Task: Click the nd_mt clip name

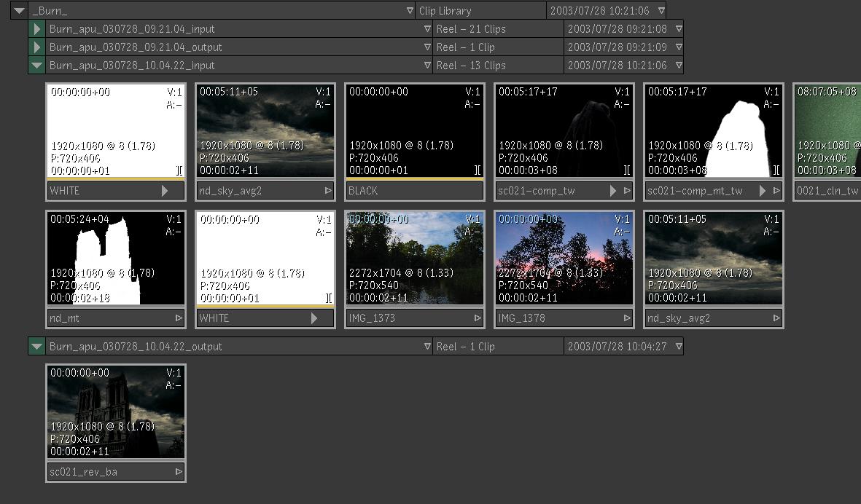Action: click(x=64, y=318)
